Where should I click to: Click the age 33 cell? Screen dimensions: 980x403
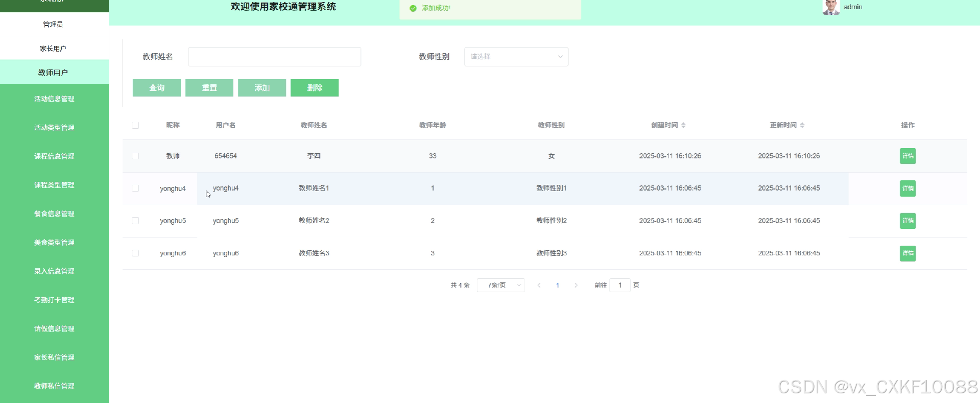tap(433, 156)
